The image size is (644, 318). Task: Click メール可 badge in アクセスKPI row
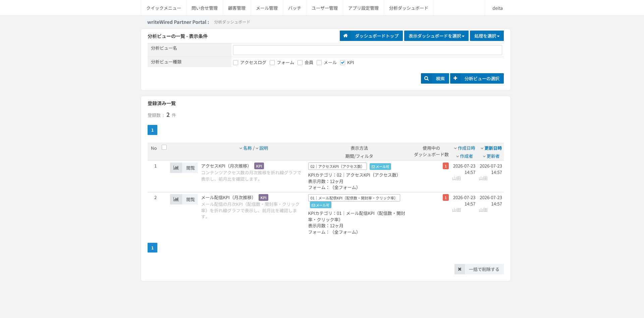pyautogui.click(x=380, y=167)
